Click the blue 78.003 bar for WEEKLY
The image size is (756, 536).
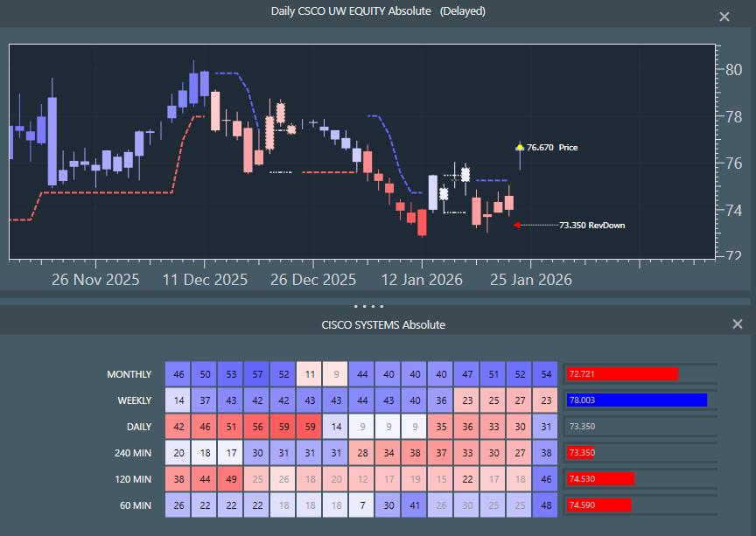pyautogui.click(x=636, y=400)
